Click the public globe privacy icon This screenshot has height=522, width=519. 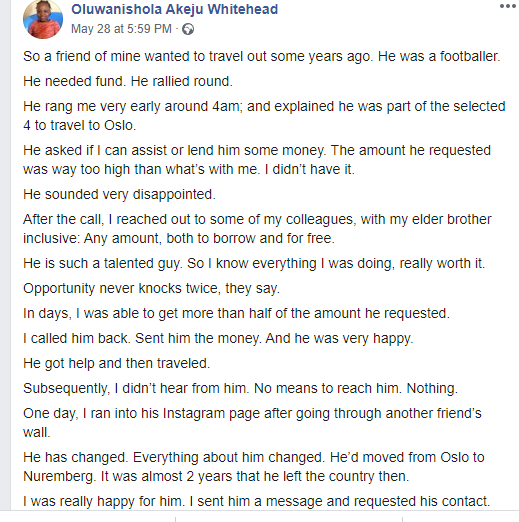tap(188, 29)
